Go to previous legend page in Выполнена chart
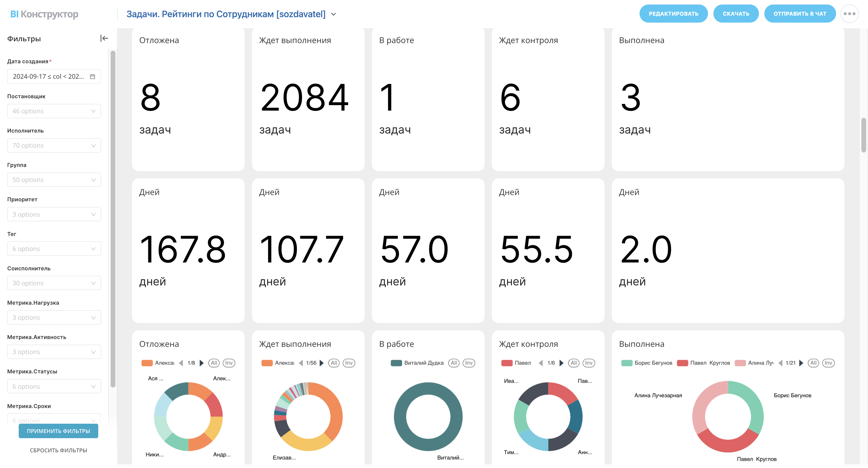This screenshot has width=868, height=468. [780, 363]
